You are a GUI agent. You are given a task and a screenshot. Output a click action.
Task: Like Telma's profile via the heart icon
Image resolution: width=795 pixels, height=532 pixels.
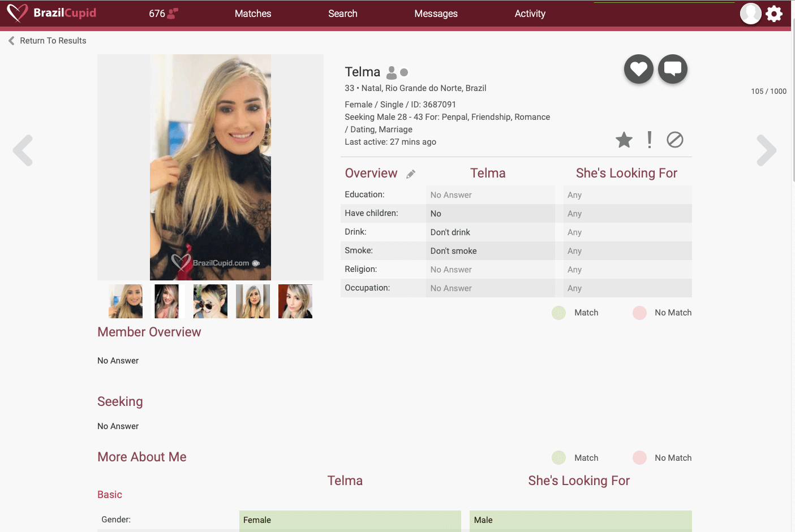click(638, 69)
